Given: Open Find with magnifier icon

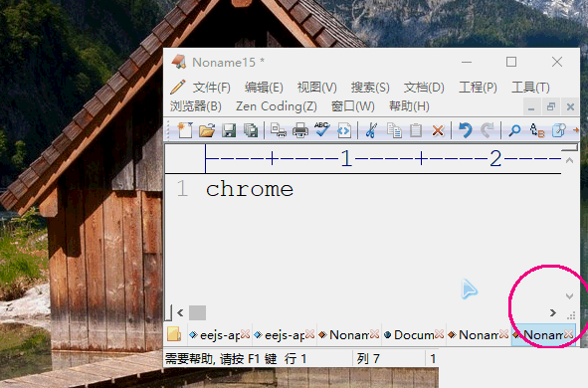Looking at the screenshot, I should point(514,130).
